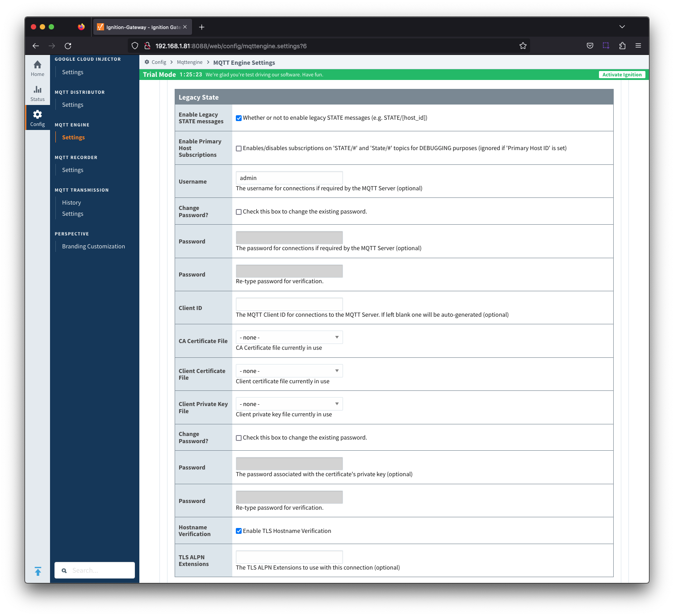The width and height of the screenshot is (674, 616).
Task: Click the sidebar Search box
Action: (x=95, y=570)
